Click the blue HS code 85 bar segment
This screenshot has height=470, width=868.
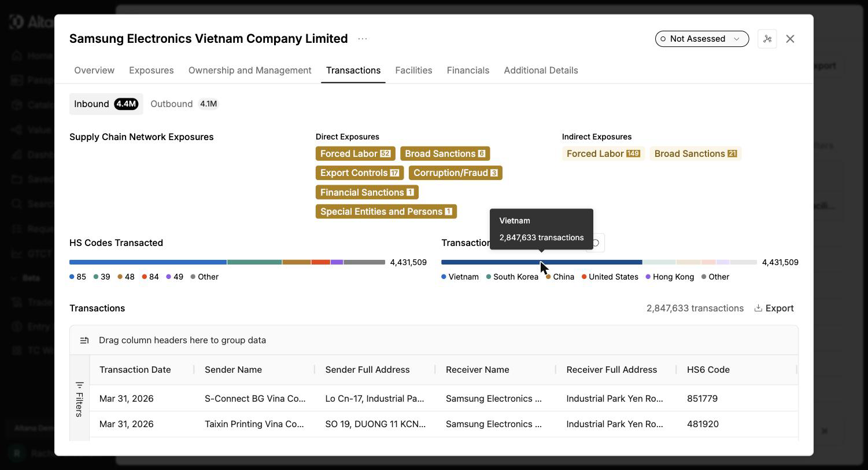pyautogui.click(x=148, y=262)
